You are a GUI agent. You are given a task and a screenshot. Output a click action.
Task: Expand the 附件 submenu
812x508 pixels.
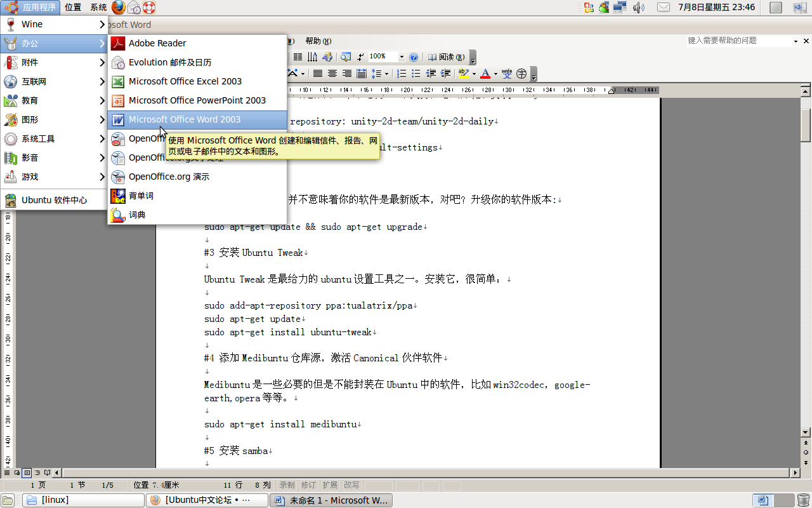pyautogui.click(x=54, y=62)
